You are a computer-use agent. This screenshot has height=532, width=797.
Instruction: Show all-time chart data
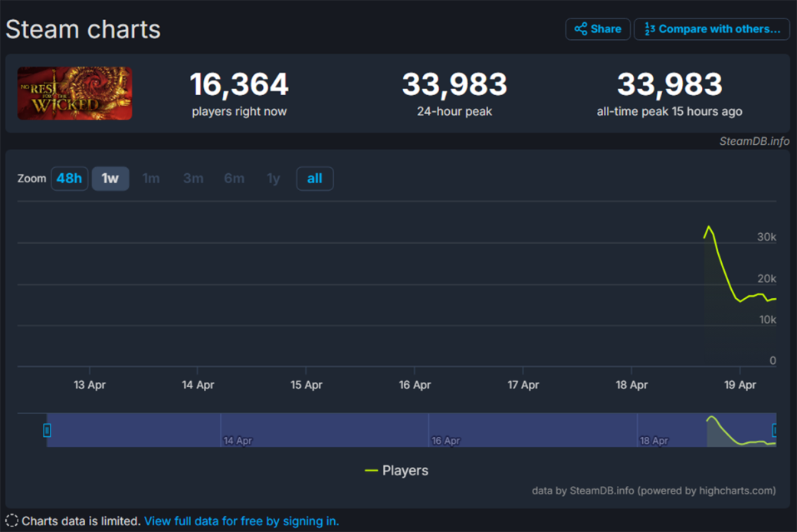(315, 179)
